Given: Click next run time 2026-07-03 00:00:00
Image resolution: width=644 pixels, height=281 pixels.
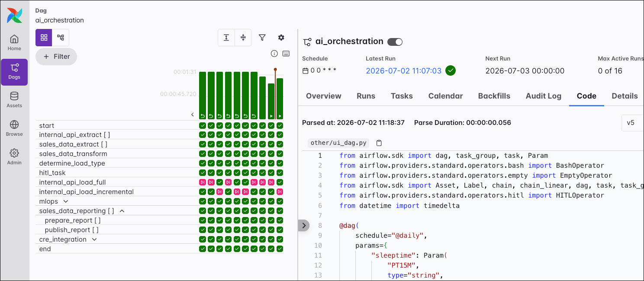Looking at the screenshot, I should [525, 71].
